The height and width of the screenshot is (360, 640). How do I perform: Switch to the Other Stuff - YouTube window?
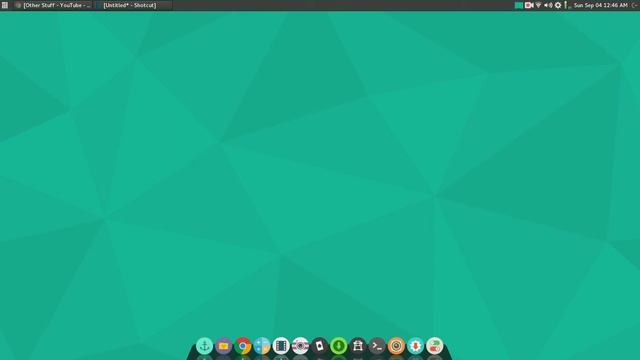53,5
